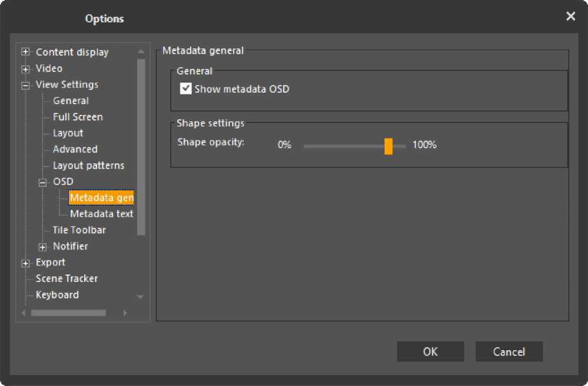
Task: Click the Shape opacity slider handle
Action: [x=388, y=145]
